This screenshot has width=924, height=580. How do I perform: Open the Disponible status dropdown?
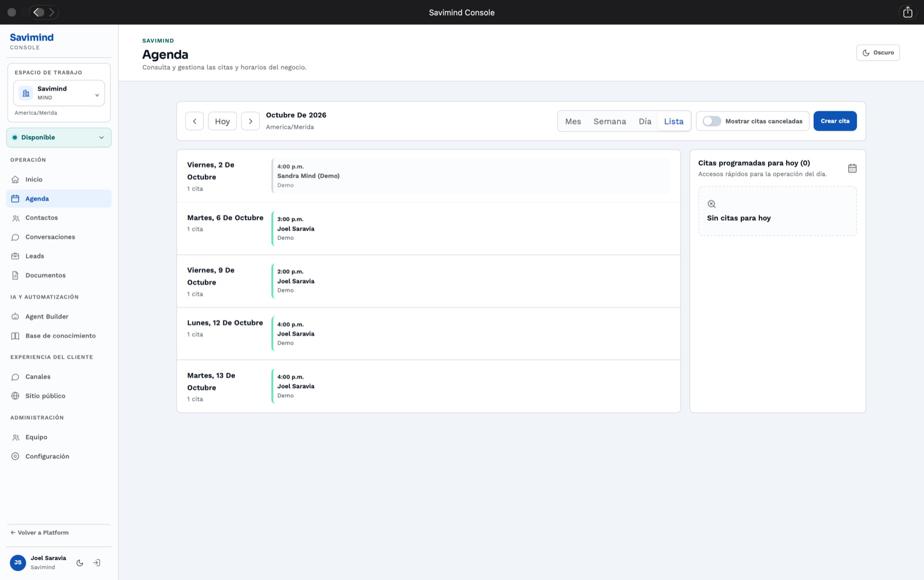59,137
